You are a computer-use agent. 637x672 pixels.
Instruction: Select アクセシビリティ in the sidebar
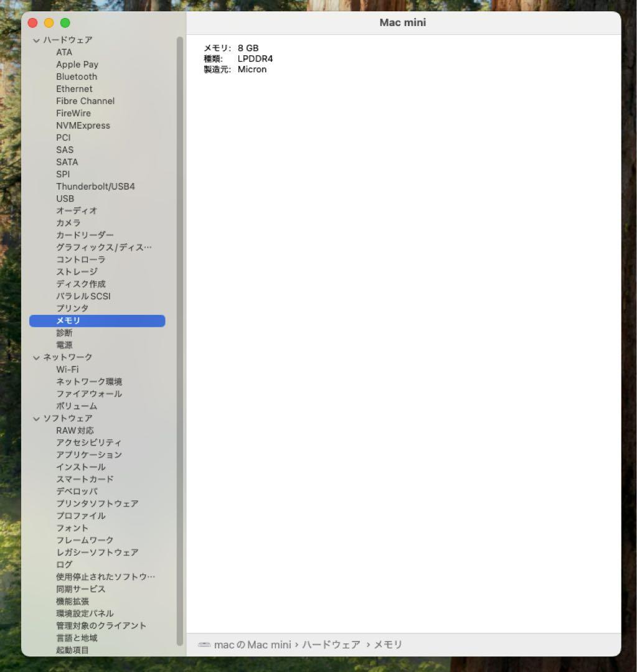point(89,443)
